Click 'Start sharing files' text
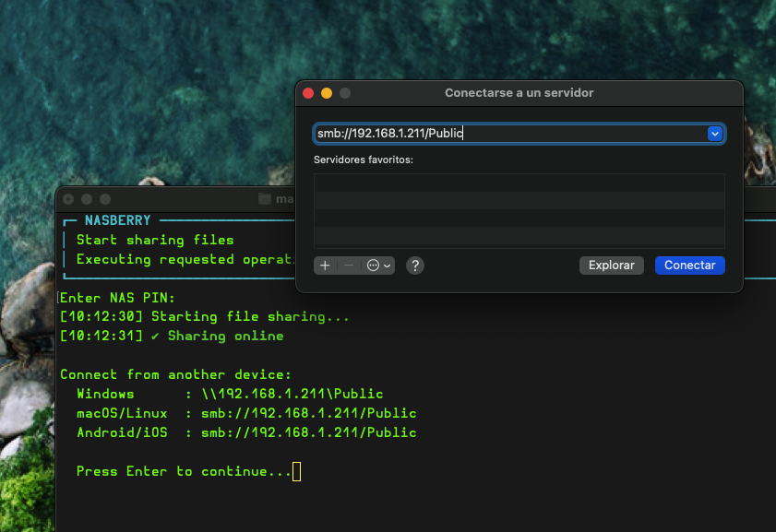The image size is (776, 532). (x=155, y=240)
